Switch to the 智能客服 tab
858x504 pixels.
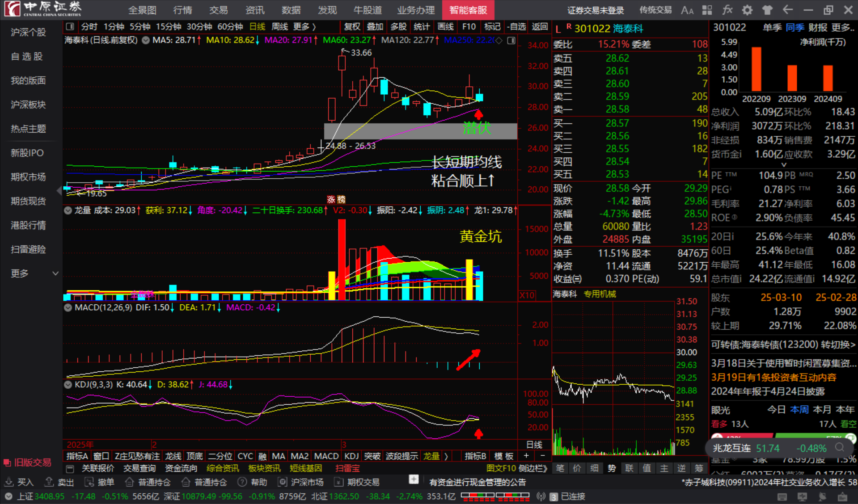tap(468, 10)
